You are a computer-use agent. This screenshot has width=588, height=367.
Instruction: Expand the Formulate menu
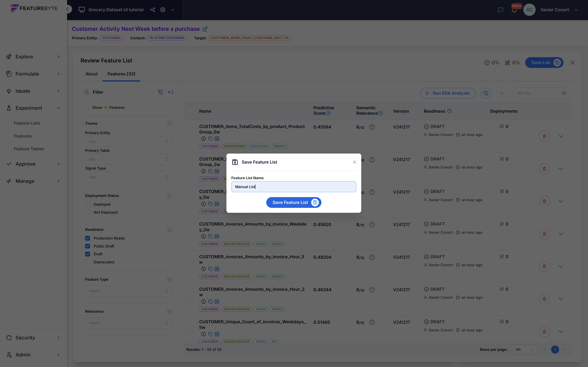pyautogui.click(x=34, y=74)
